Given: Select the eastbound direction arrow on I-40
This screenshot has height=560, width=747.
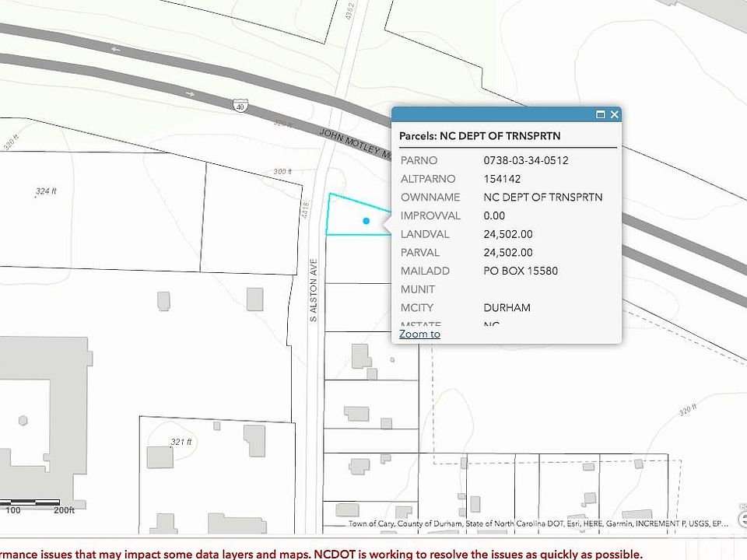Looking at the screenshot, I should (190, 94).
